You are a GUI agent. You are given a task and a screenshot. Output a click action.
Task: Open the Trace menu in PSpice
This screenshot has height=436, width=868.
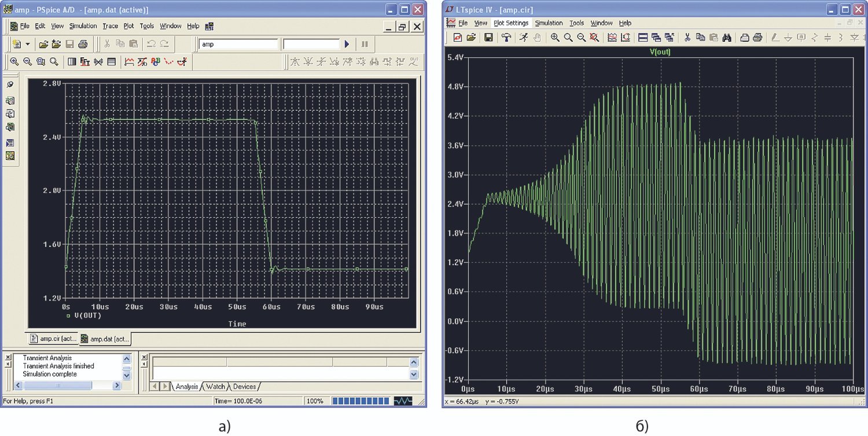point(110,26)
